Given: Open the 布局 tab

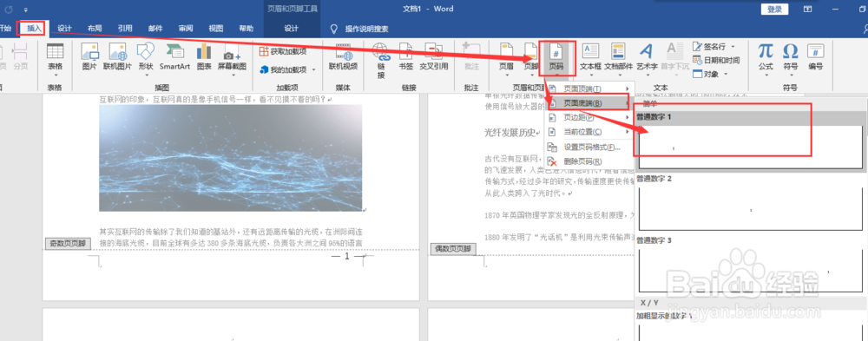Looking at the screenshot, I should [x=95, y=29].
